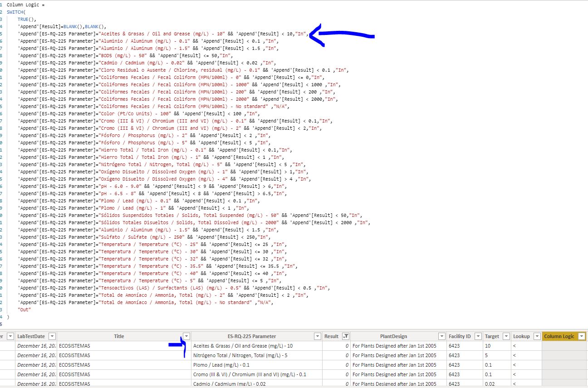Click the Cloro Residual o Ausente formula line
Viewport: 588px width, 388px height.
pyautogui.click(x=183, y=70)
